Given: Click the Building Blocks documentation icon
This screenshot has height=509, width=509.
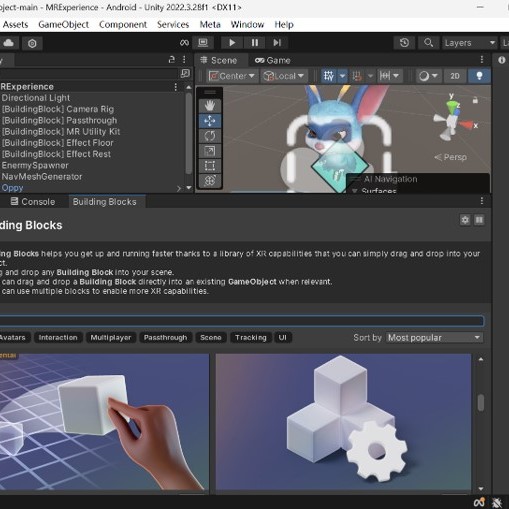Looking at the screenshot, I should coord(479,220).
